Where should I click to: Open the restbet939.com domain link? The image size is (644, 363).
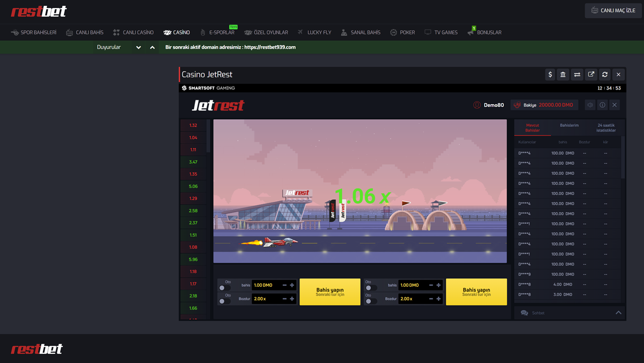[269, 47]
